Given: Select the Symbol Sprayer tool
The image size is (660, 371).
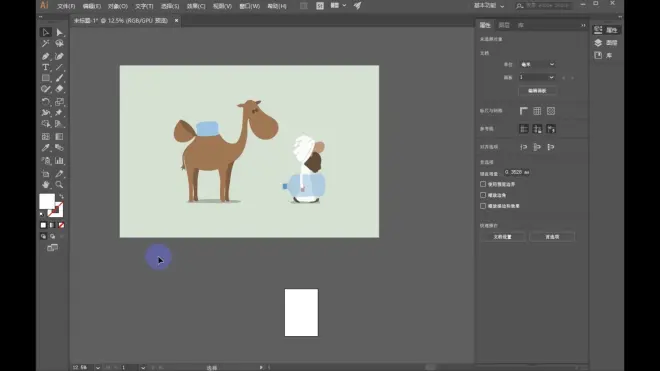Looking at the screenshot, I should coord(45,160).
